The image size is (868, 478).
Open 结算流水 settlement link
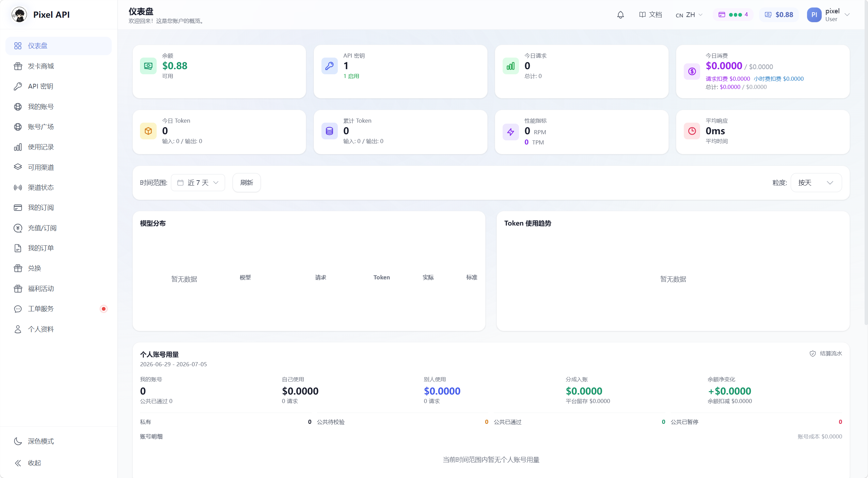pyautogui.click(x=825, y=353)
